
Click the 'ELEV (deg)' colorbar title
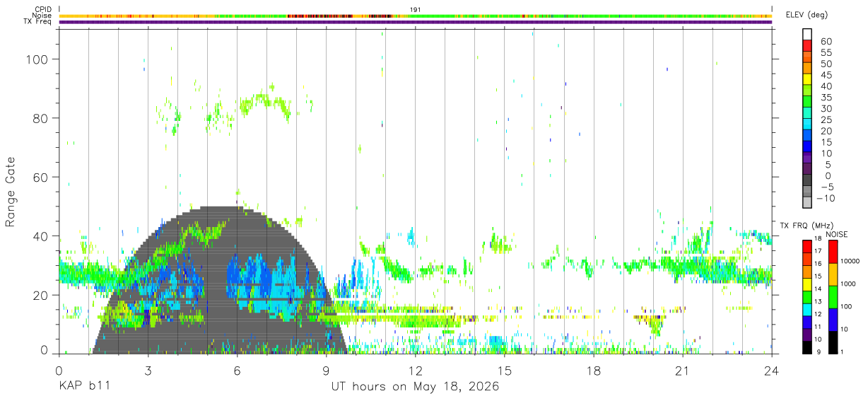tap(807, 15)
